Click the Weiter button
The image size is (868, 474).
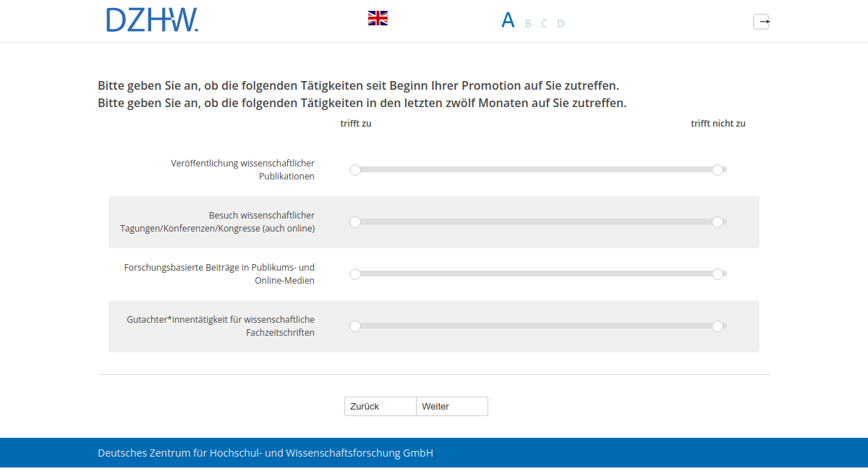451,406
